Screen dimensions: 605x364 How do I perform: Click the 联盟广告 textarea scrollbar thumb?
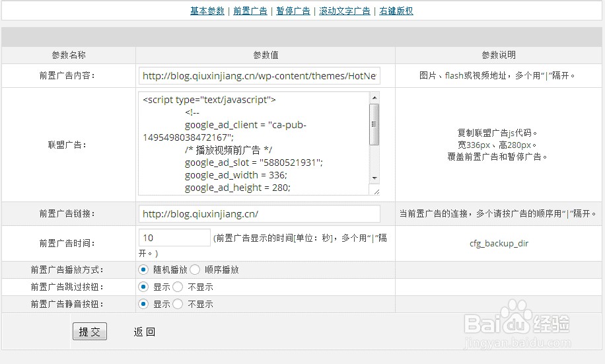(x=374, y=124)
